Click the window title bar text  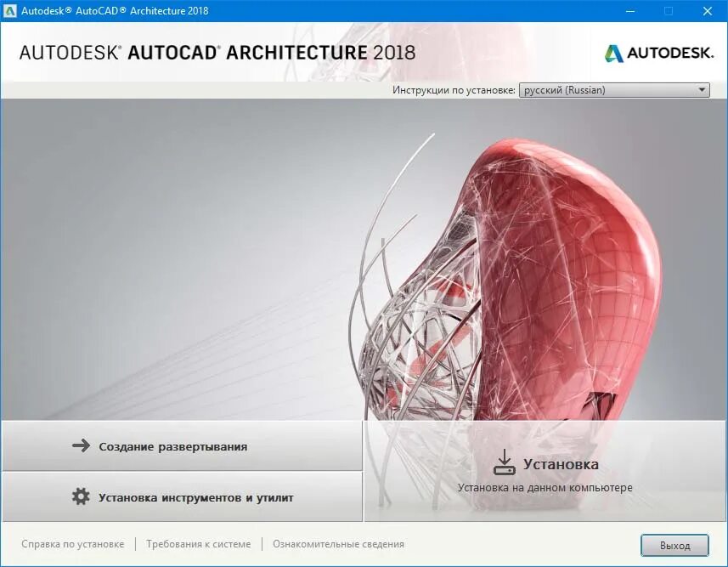point(115,11)
